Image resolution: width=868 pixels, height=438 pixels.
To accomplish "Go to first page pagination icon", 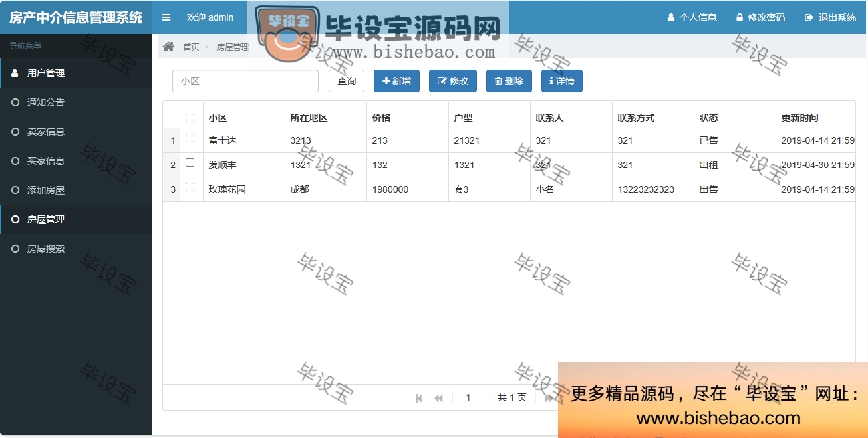I will 419,398.
